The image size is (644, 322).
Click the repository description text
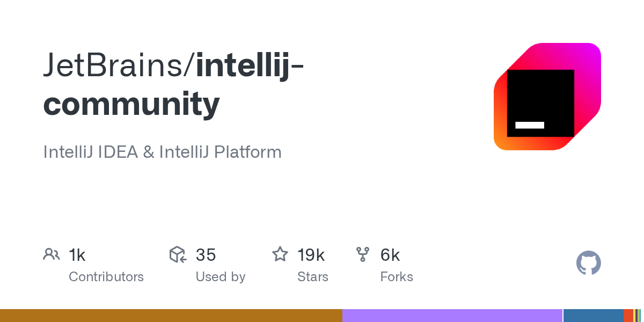[162, 152]
